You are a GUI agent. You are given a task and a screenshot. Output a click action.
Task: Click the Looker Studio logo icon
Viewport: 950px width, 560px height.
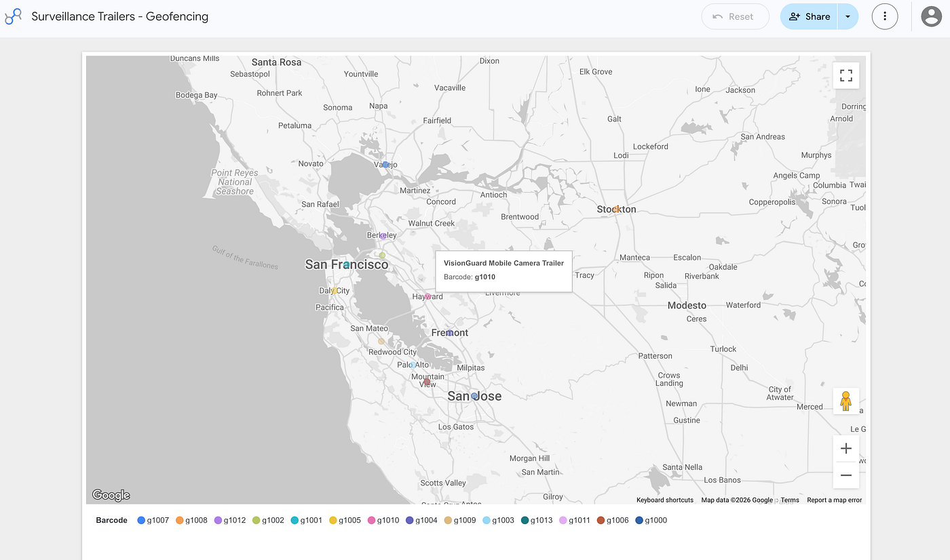point(14,16)
